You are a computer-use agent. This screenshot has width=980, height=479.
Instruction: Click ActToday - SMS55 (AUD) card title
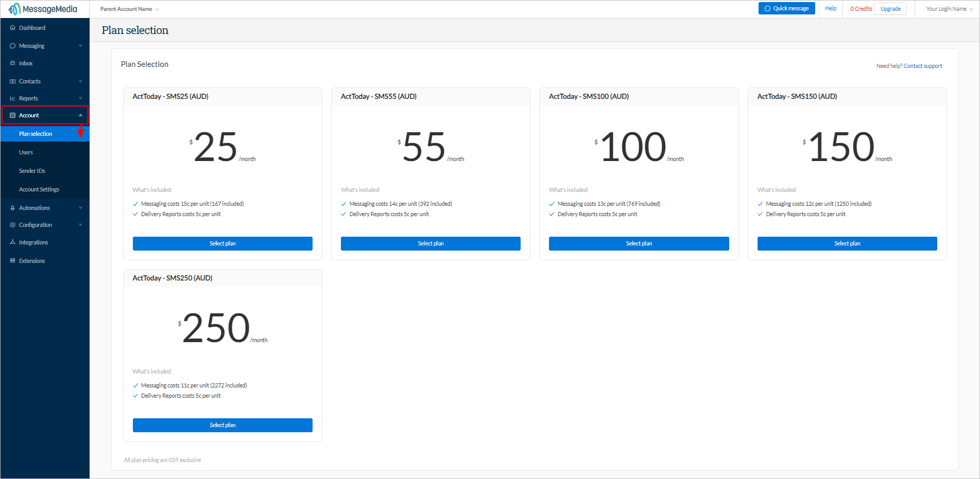379,96
